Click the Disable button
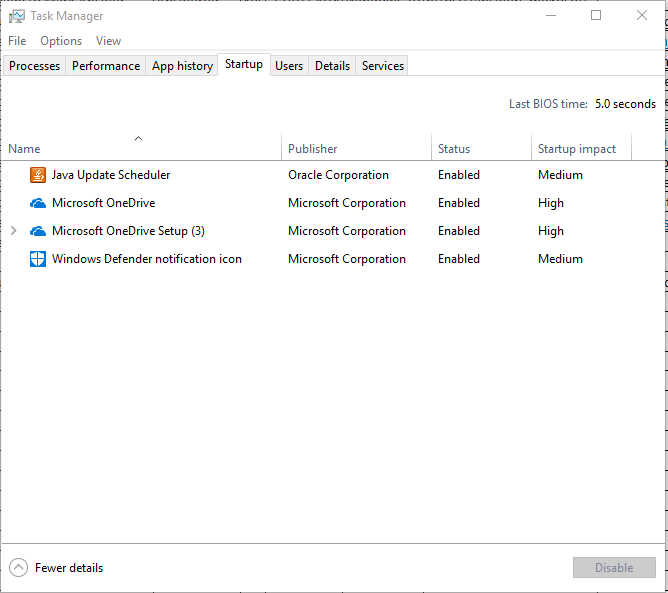The height and width of the screenshot is (593, 668). pos(614,567)
